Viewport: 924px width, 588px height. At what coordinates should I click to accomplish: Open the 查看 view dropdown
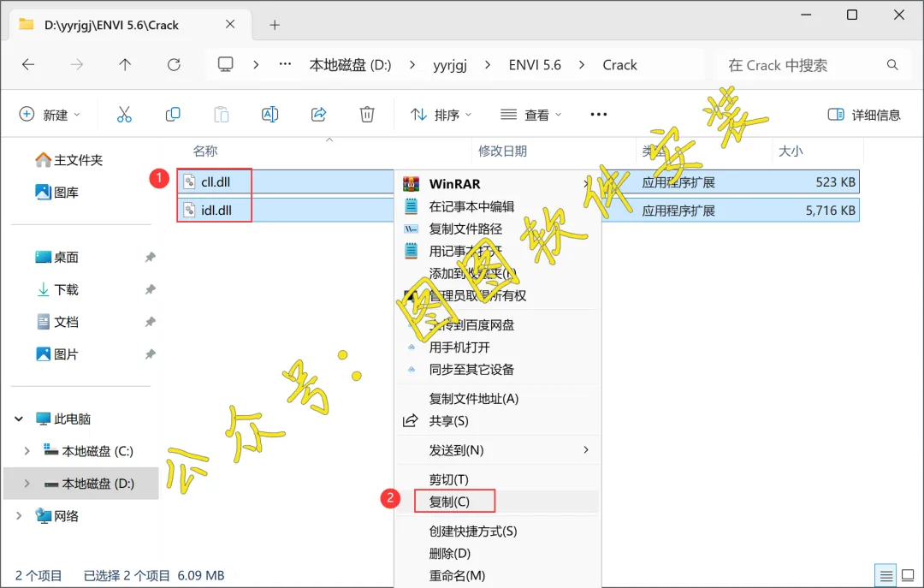point(531,115)
